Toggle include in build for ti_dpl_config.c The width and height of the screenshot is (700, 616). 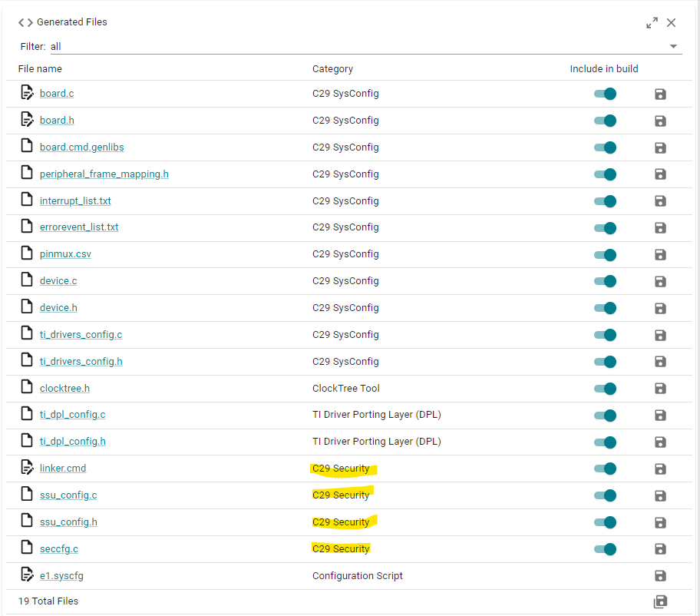pos(605,416)
